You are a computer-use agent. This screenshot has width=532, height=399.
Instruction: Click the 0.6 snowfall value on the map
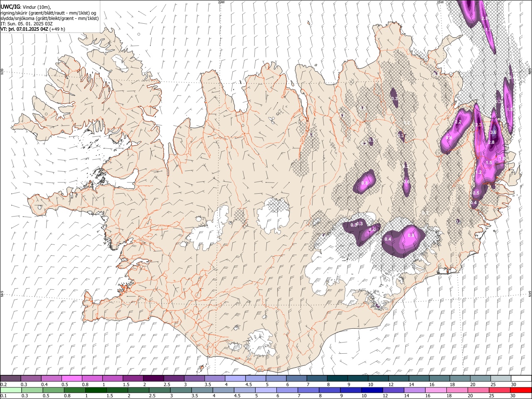406,182
